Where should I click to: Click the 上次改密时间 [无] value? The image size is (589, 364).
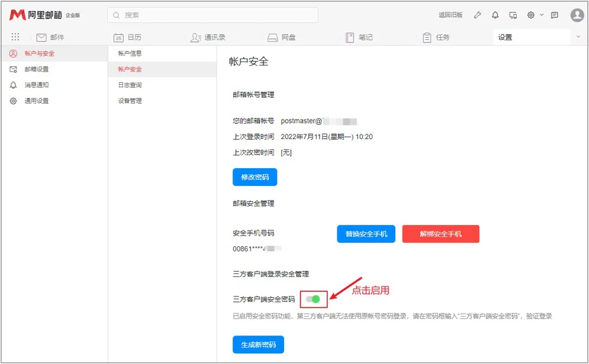[286, 153]
